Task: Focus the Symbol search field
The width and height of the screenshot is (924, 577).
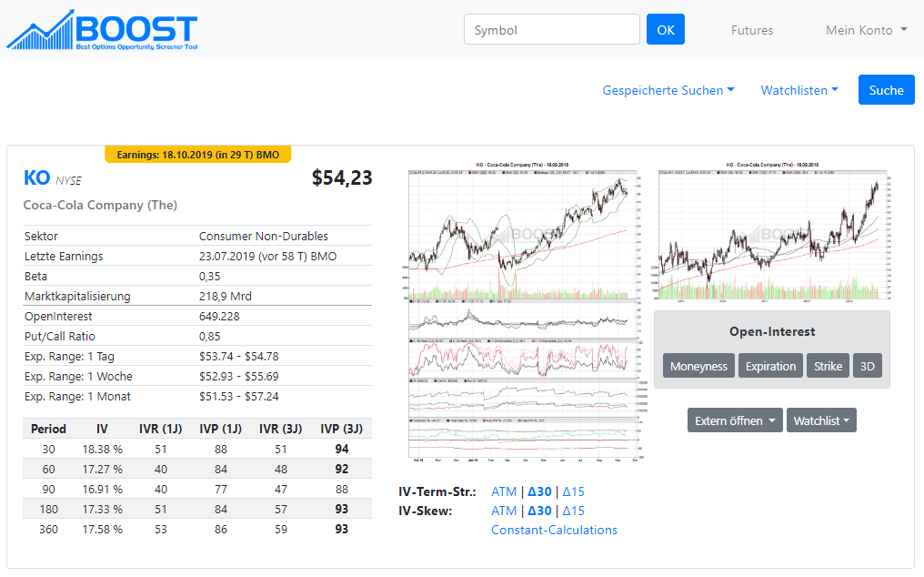Action: [x=551, y=29]
